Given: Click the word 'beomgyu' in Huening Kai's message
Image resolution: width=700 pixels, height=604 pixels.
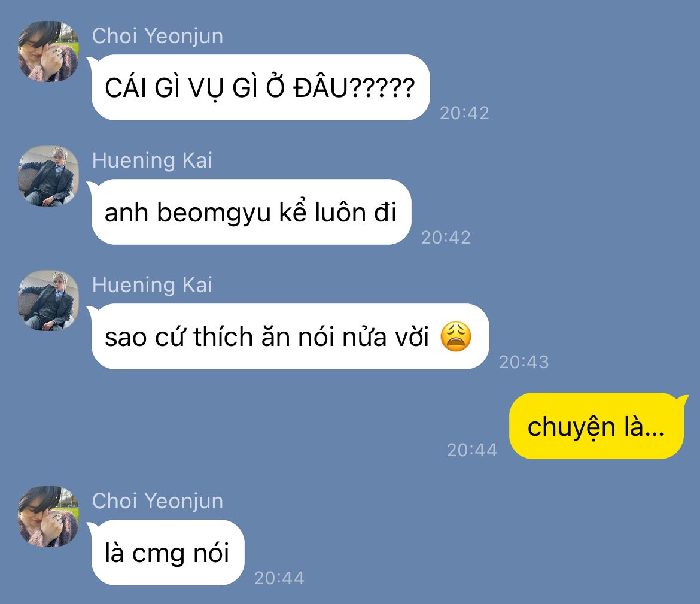Looking at the screenshot, I should click(x=214, y=213).
